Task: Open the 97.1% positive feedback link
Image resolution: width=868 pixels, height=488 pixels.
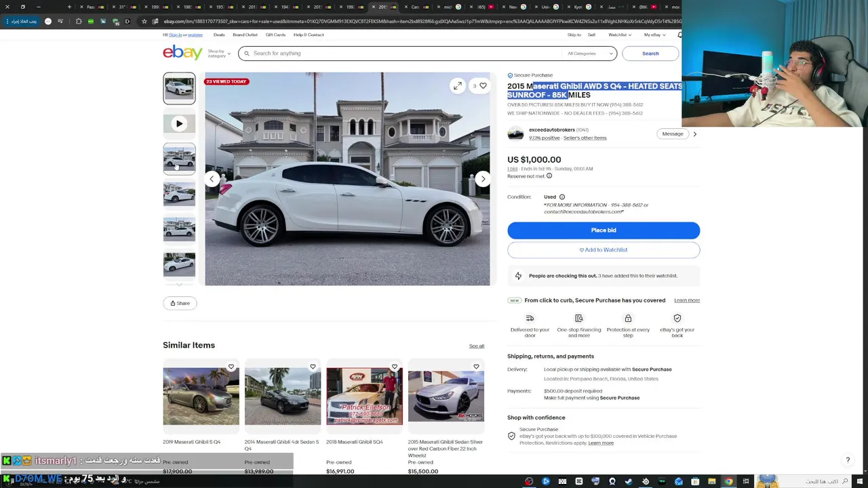Action: (x=545, y=138)
